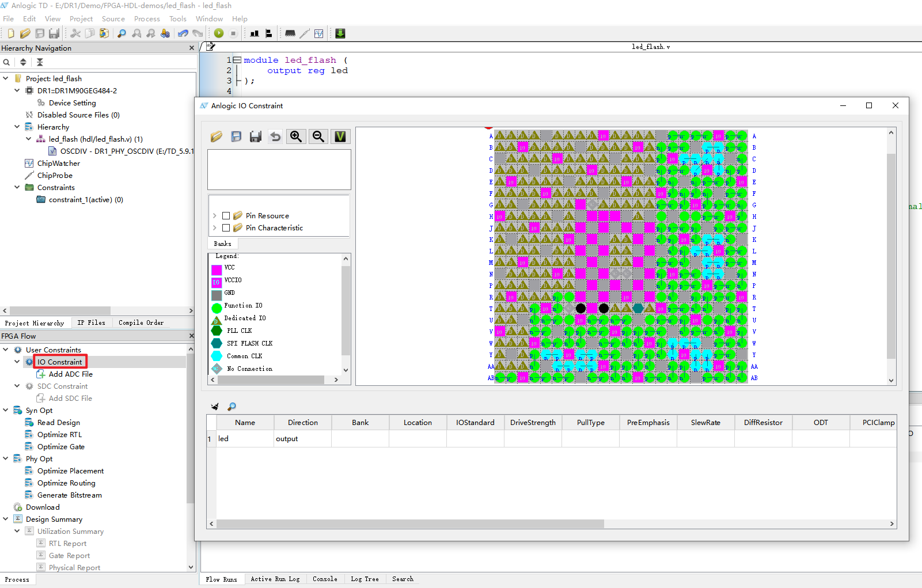
Task: Click the Cut scissors icon in main toolbar
Action: (x=75, y=33)
